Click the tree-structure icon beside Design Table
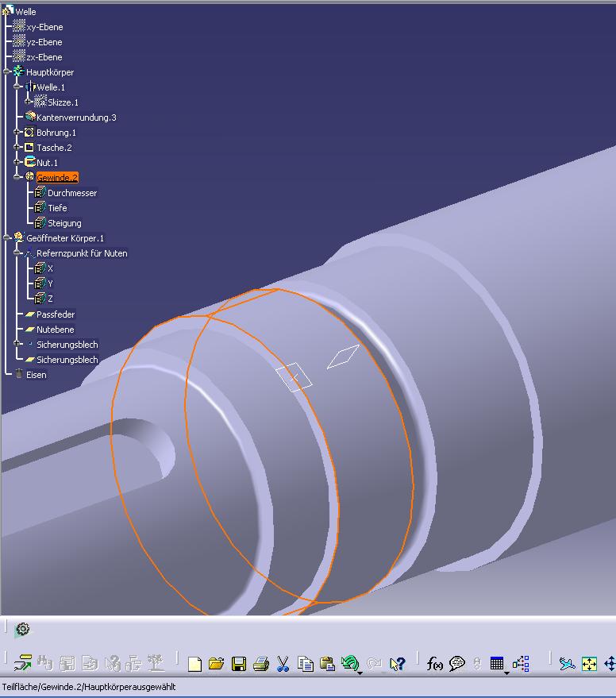616x698 pixels. coord(521,664)
